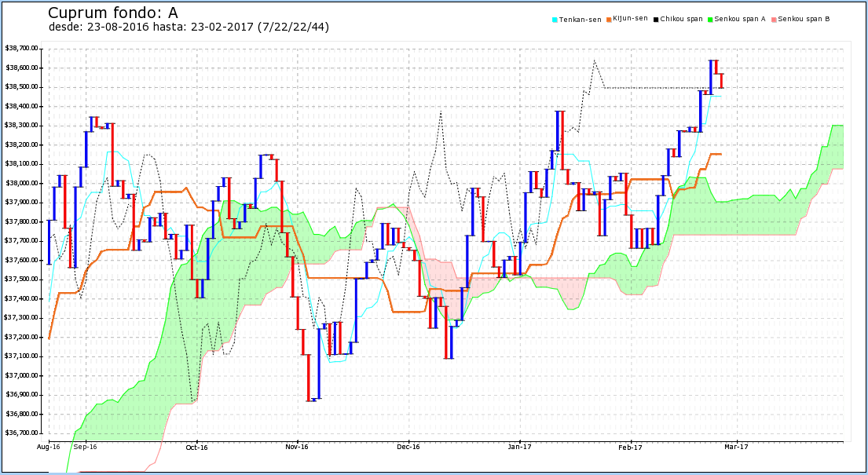Click the pink Senkou span B swatch
Viewport: 868px width, 475px height.
point(774,20)
